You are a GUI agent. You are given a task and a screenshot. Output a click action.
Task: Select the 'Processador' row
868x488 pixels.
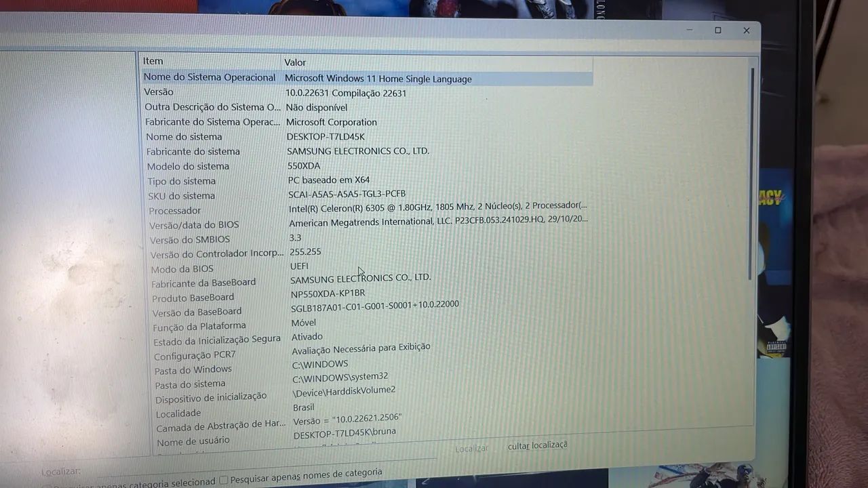[x=175, y=211]
